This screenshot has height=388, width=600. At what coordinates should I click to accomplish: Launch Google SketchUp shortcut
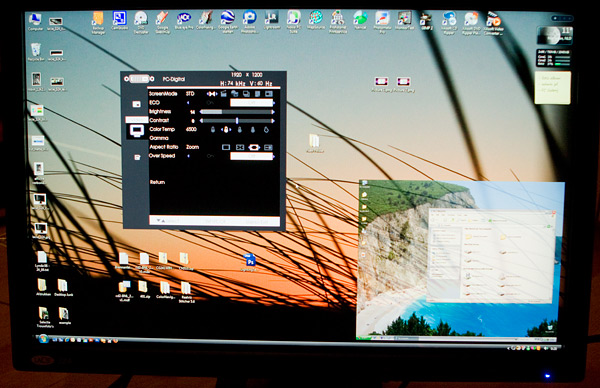tap(162, 23)
